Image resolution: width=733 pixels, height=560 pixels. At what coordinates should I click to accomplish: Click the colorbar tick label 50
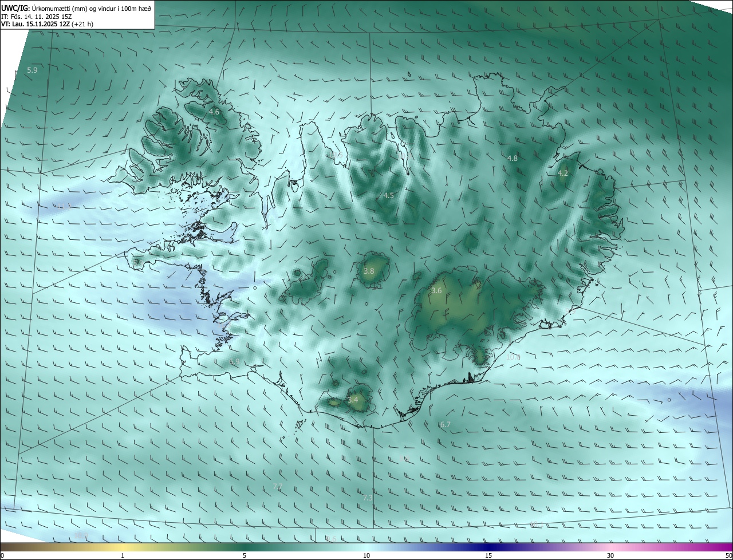point(728,556)
